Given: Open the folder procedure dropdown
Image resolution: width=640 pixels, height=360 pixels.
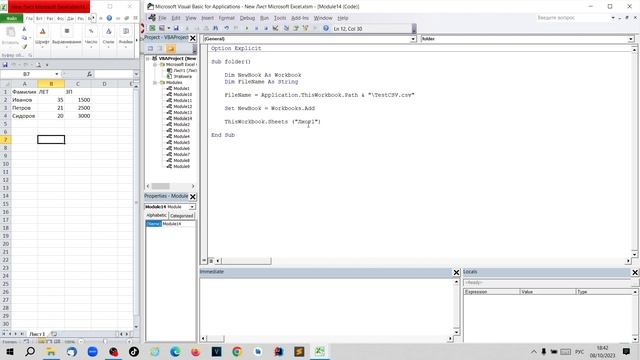Looking at the screenshot, I should pos(631,39).
